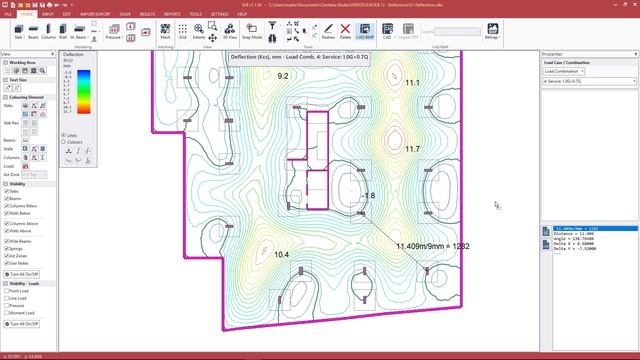
Task: Open the Ast Zone dropdown
Action: click(34, 175)
